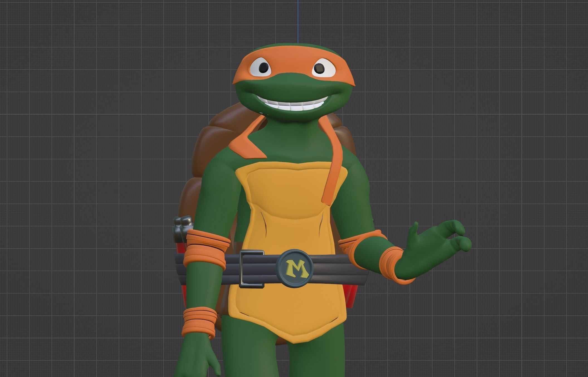Select the round M belt emblem
The height and width of the screenshot is (377, 588).
(x=295, y=268)
